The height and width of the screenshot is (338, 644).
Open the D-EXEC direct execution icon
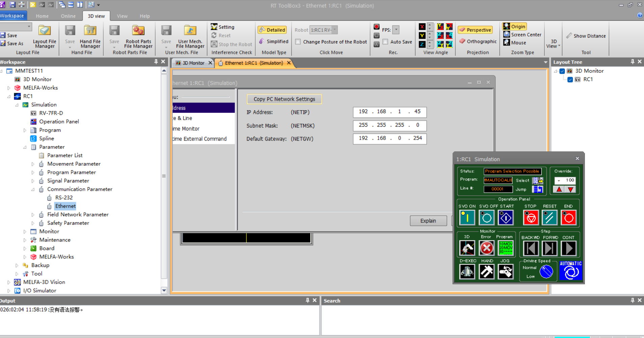click(x=467, y=271)
